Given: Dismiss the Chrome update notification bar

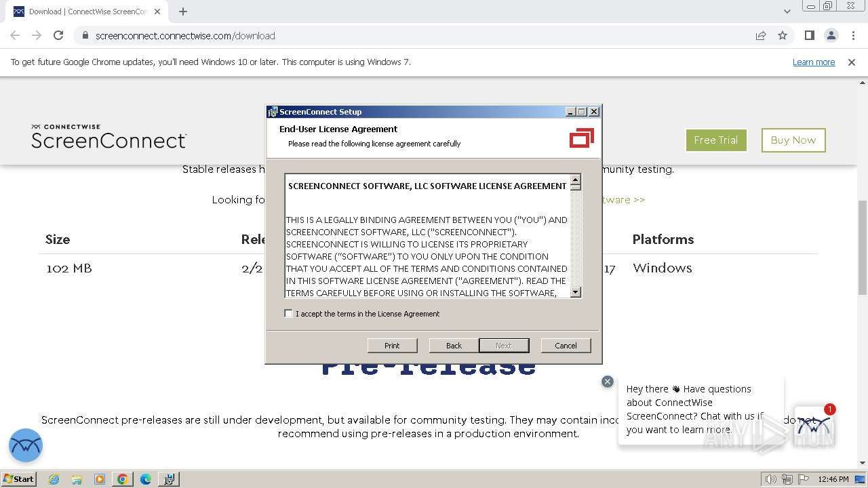Looking at the screenshot, I should (x=852, y=62).
